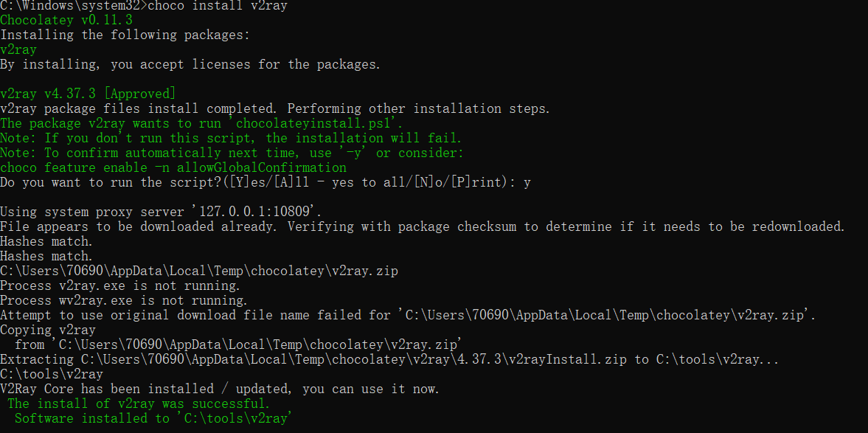Click the typed 'y' answer after the prompt
The width and height of the screenshot is (868, 433).
(527, 183)
